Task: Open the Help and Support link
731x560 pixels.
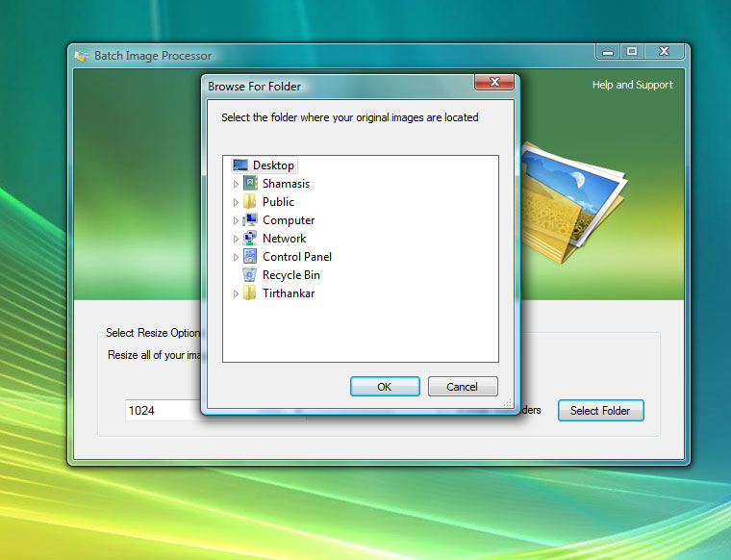Action: click(x=632, y=85)
